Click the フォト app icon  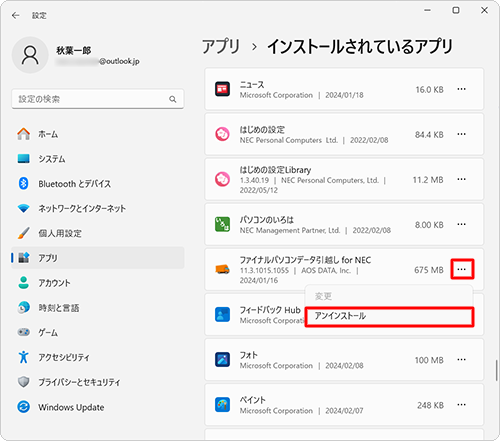[222, 359]
